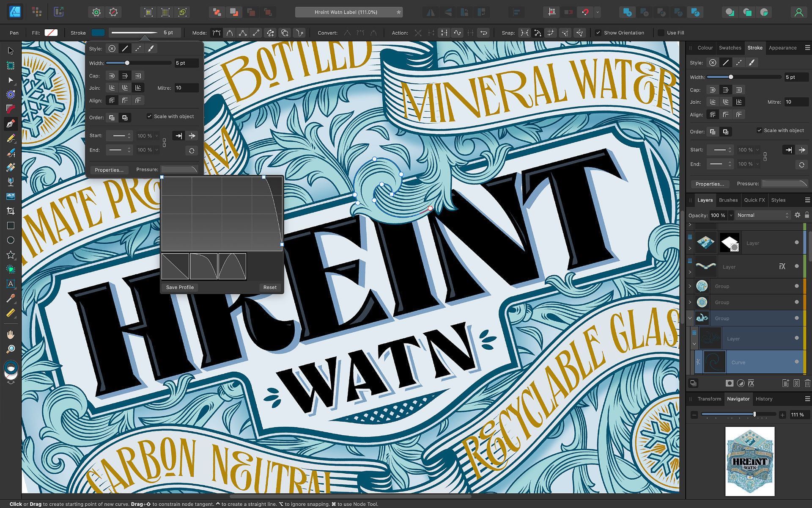Open the layer Opacity dropdown arrow

[x=731, y=215]
